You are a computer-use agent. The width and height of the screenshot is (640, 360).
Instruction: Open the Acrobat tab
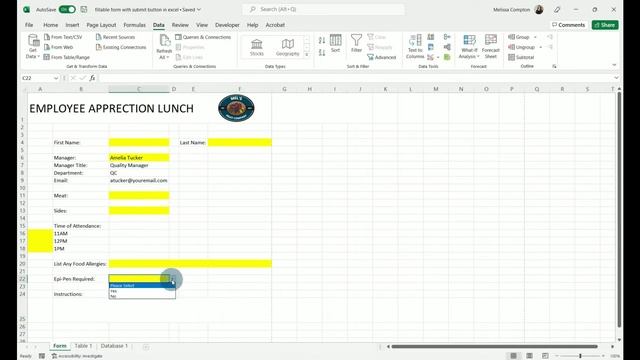point(275,25)
